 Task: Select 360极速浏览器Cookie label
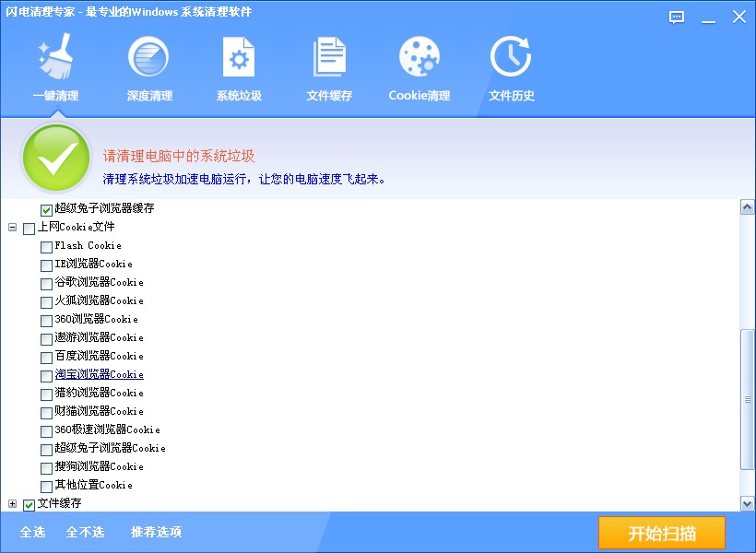click(107, 429)
